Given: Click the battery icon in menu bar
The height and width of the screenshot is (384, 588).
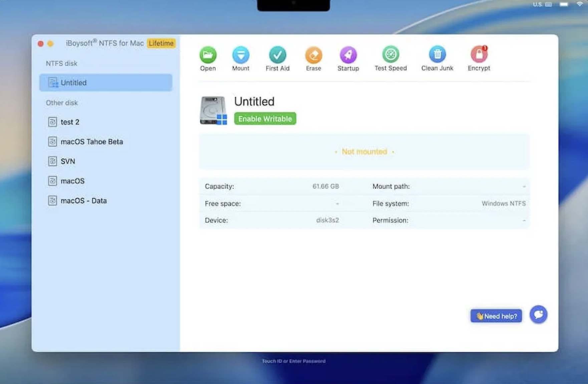Looking at the screenshot, I should point(564,4).
